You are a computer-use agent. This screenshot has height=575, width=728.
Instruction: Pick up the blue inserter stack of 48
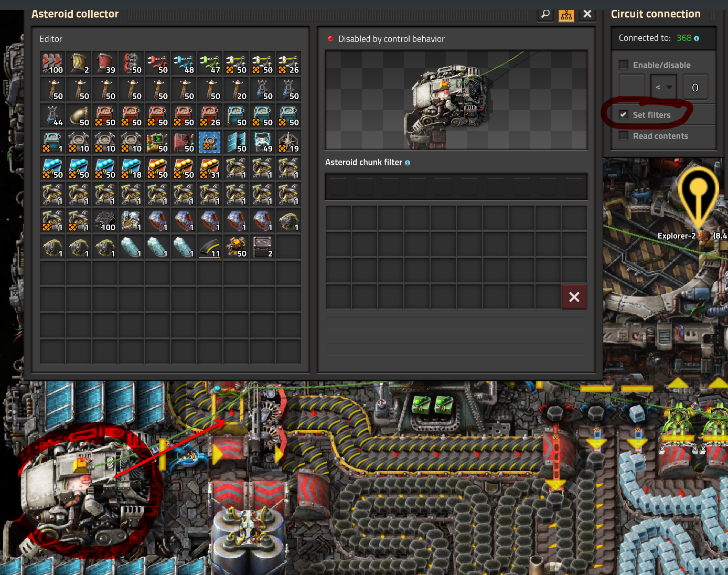(184, 63)
